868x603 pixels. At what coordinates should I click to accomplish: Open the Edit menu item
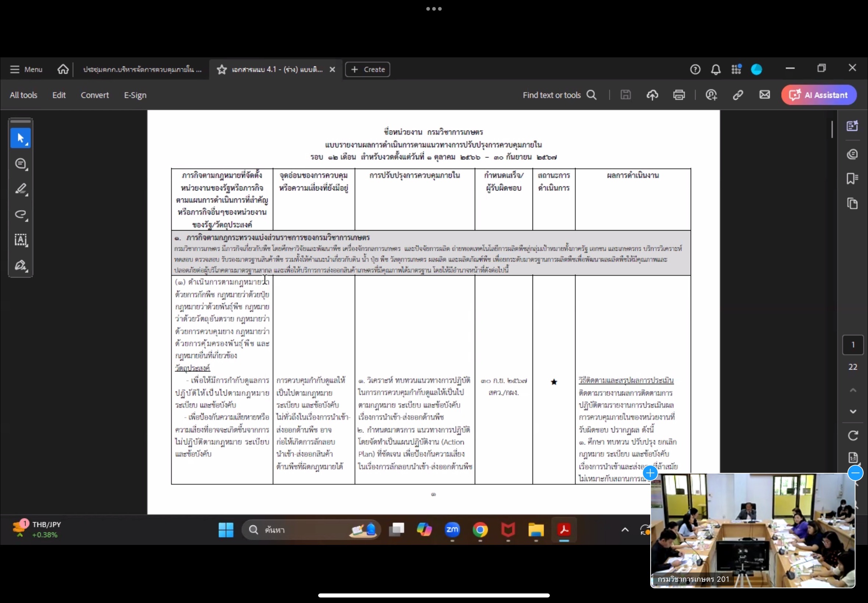pyautogui.click(x=59, y=95)
